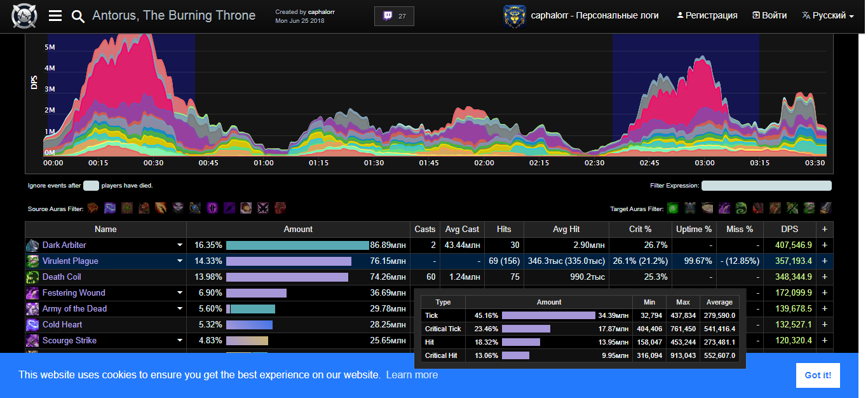Expand the Festering Wound dropdown arrow
The width and height of the screenshot is (868, 398).
[x=180, y=293]
